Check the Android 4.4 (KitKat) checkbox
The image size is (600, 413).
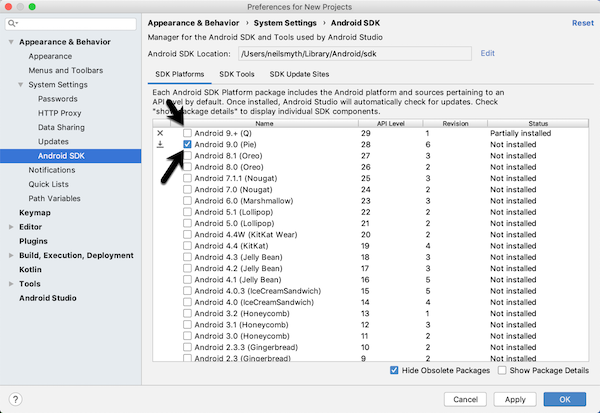[187, 246]
